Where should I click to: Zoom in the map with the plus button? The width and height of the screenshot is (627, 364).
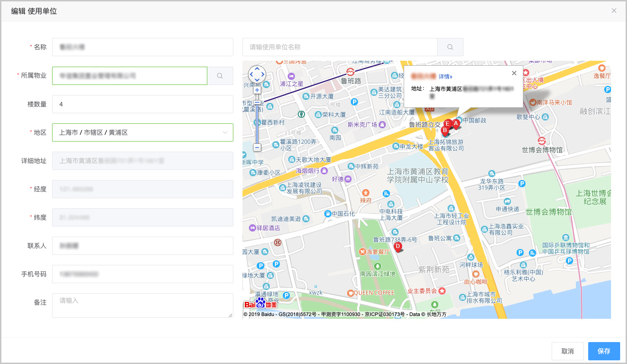point(257,90)
